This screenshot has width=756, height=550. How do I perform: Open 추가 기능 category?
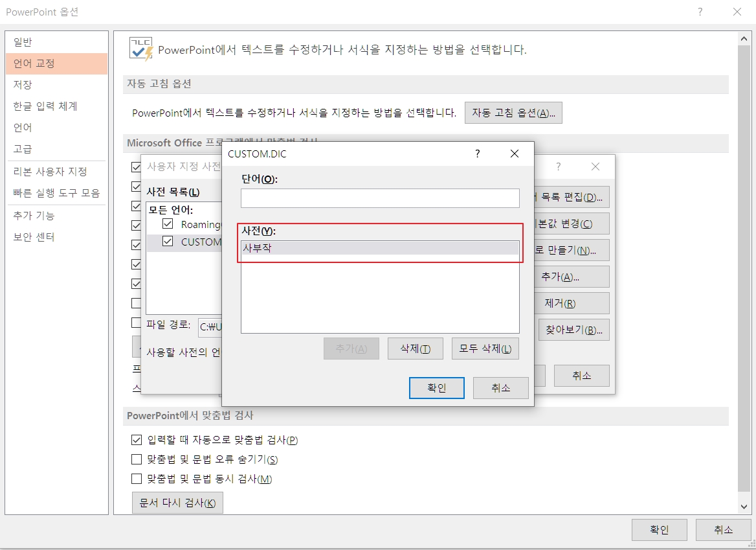click(x=56, y=216)
